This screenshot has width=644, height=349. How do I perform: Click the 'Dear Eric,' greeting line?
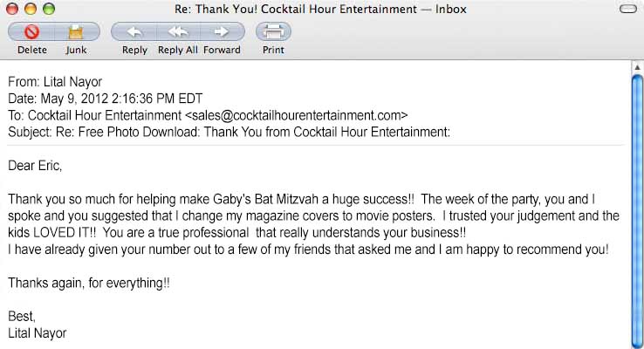coord(36,164)
